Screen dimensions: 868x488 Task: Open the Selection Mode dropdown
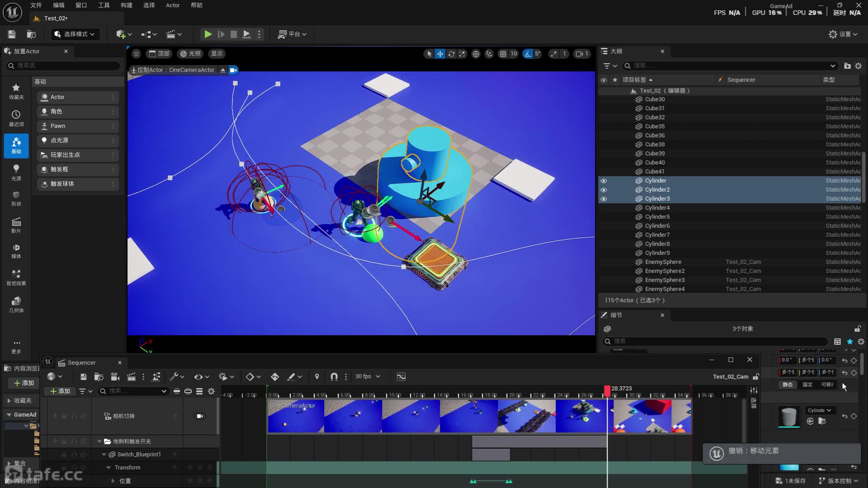75,34
